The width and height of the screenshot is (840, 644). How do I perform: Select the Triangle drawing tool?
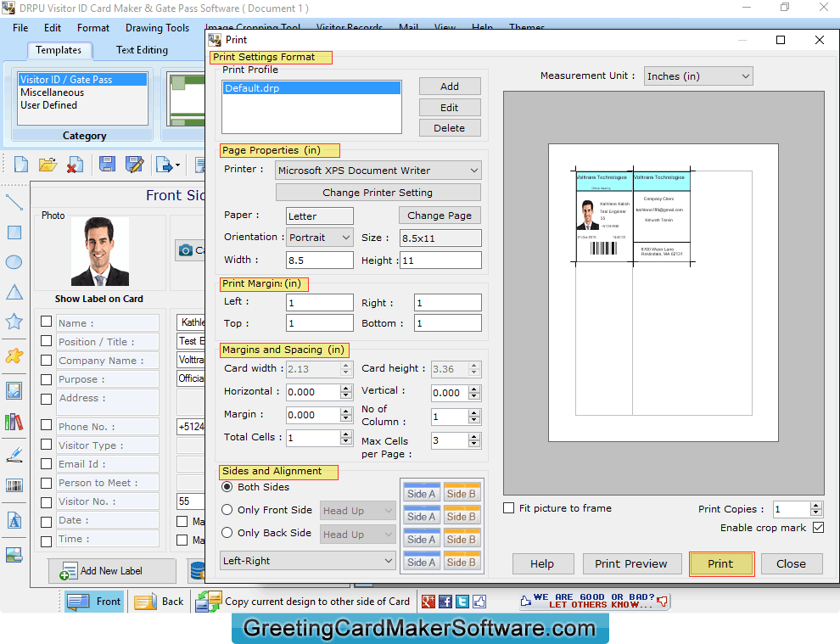[x=14, y=292]
